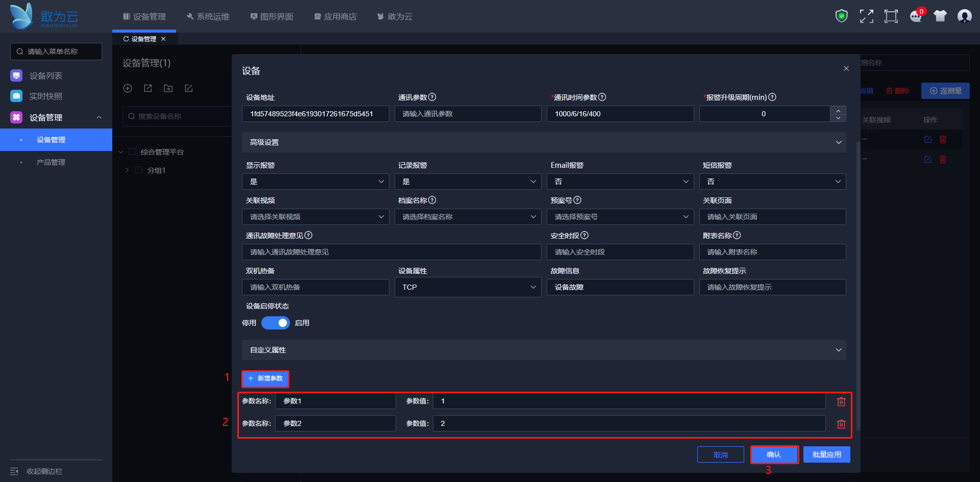The image size is (980, 482).
Task: Check the 综合管理平台 checkbox
Action: pyautogui.click(x=132, y=151)
